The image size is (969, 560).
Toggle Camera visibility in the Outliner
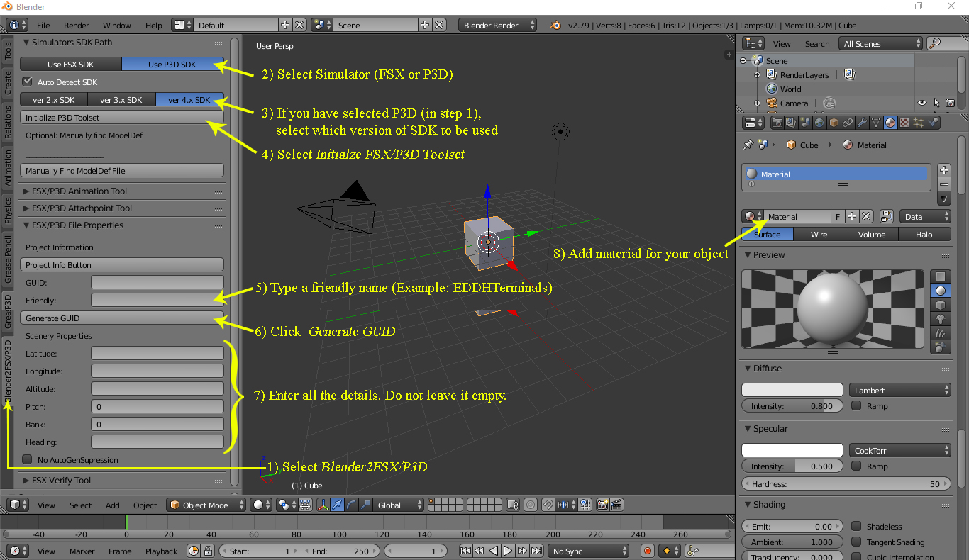pyautogui.click(x=922, y=103)
